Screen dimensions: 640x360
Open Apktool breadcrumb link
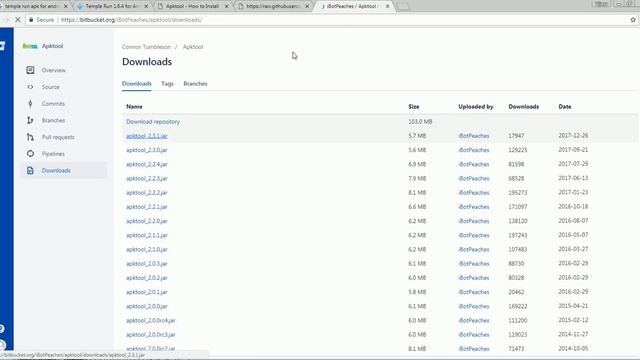coord(193,47)
